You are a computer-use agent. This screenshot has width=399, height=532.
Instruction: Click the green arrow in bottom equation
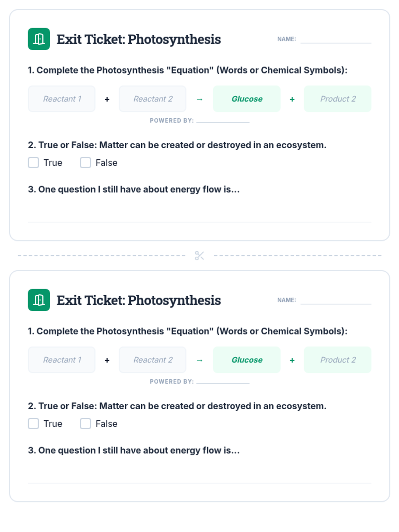coord(199,360)
